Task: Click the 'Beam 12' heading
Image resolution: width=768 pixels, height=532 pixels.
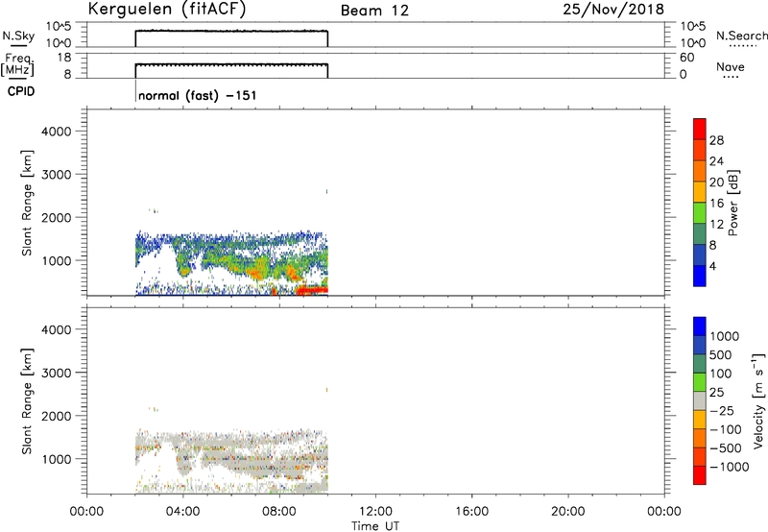Action: pos(374,11)
